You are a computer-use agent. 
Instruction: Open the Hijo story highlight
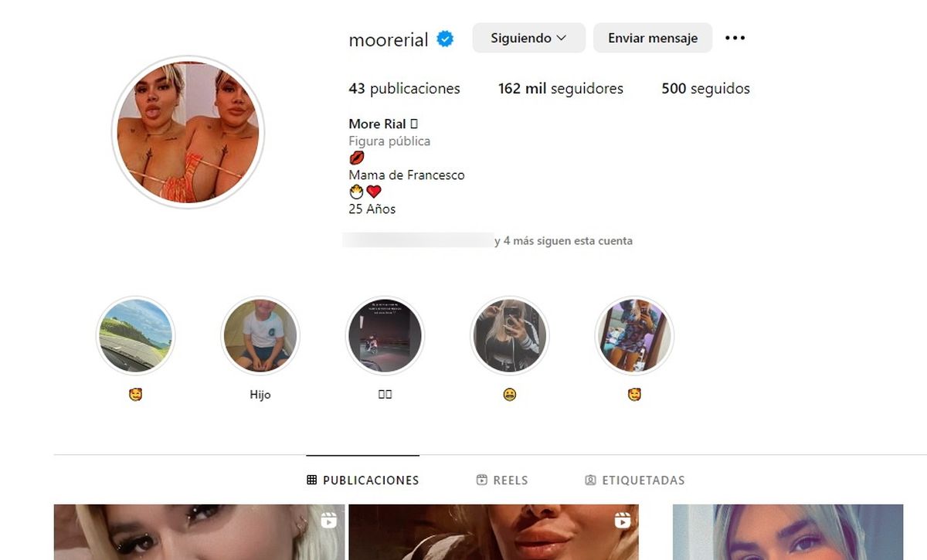260,336
